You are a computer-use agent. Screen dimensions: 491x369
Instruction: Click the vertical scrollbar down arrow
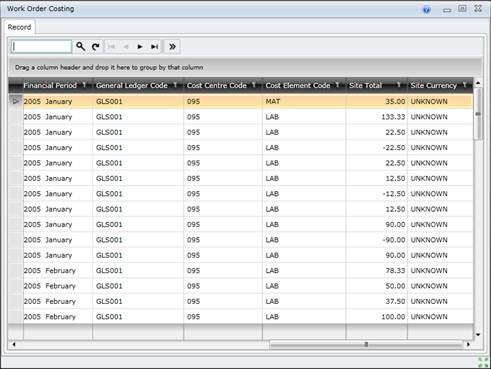tap(478, 335)
